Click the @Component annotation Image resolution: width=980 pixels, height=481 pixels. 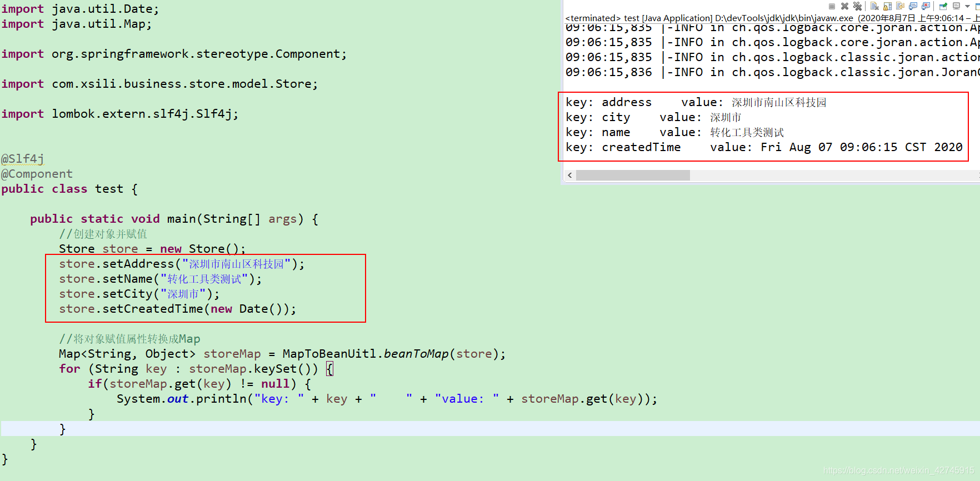[x=37, y=174]
